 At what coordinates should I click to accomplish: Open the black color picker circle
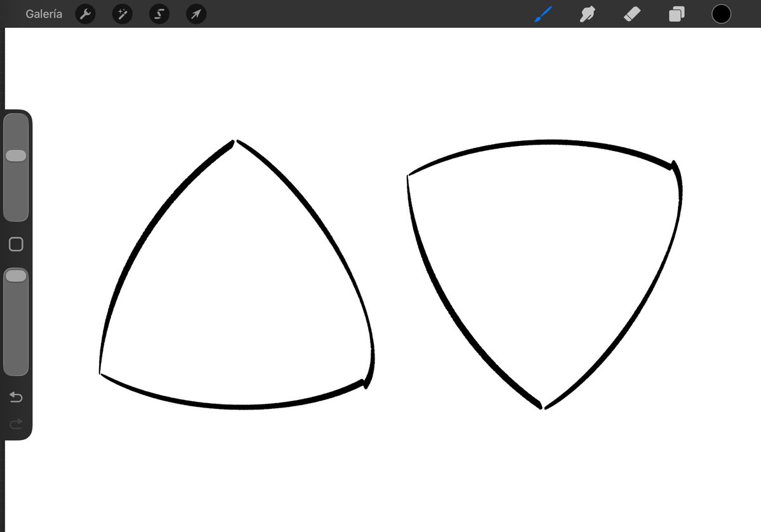pyautogui.click(x=721, y=14)
